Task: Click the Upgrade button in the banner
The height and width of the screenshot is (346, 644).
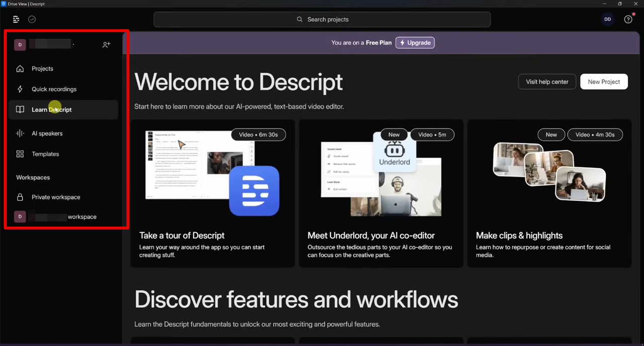Action: [x=415, y=42]
